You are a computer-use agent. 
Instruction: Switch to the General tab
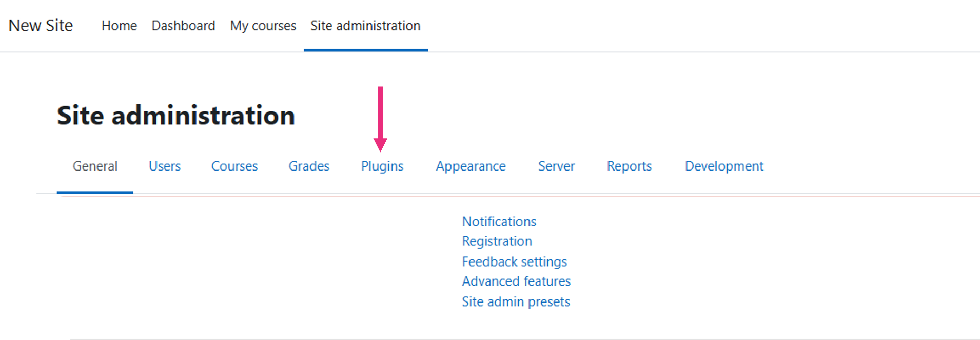pyautogui.click(x=95, y=166)
